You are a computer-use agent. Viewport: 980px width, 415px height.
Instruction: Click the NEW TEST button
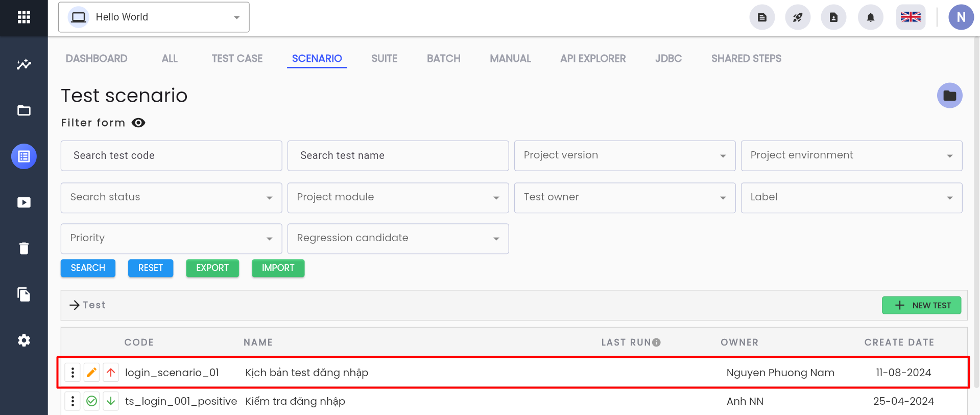click(x=921, y=305)
